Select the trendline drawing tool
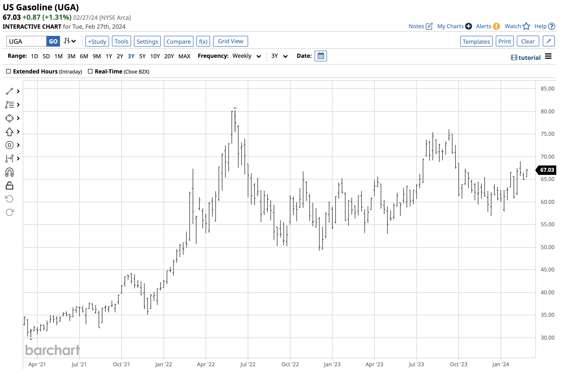This screenshot has height=392, width=571. coord(9,91)
